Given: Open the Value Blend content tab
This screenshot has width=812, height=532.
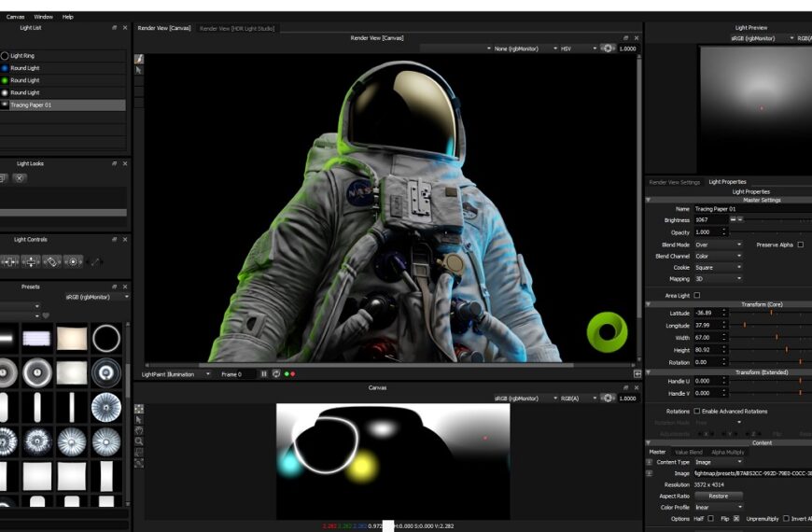Looking at the screenshot, I should click(689, 453).
